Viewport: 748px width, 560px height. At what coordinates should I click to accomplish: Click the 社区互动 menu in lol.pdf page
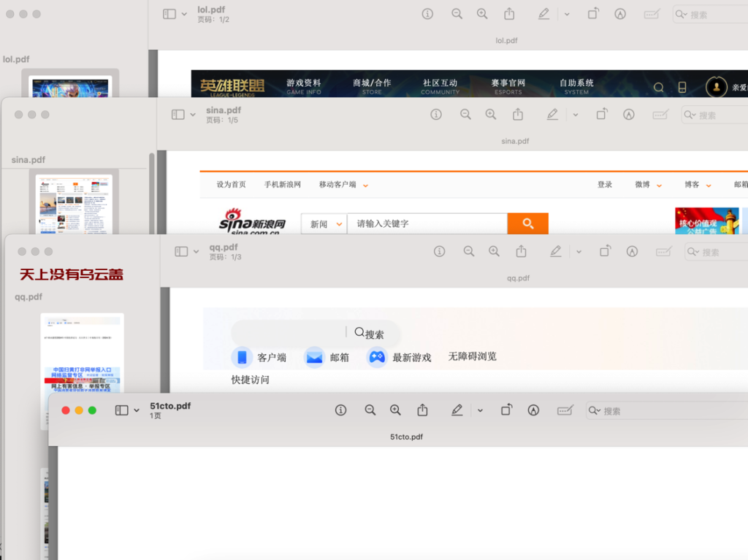[440, 86]
